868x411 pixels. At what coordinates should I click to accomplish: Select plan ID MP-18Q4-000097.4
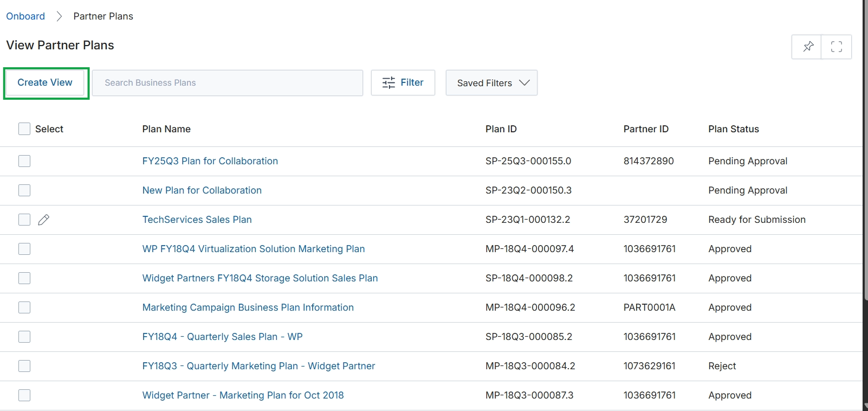point(529,249)
